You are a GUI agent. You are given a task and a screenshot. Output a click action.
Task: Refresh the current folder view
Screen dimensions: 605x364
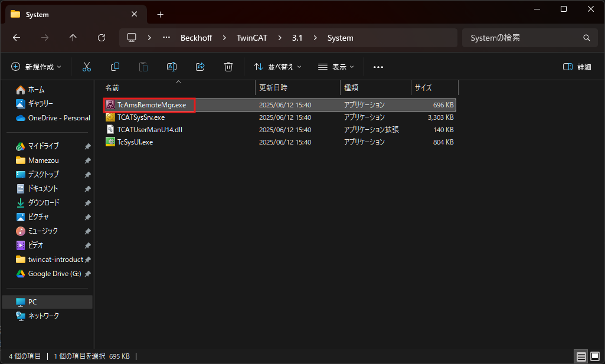(x=102, y=38)
